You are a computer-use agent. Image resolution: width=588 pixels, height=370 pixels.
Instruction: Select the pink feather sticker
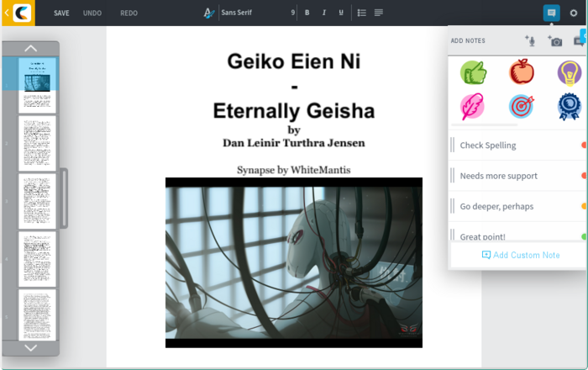tap(472, 107)
